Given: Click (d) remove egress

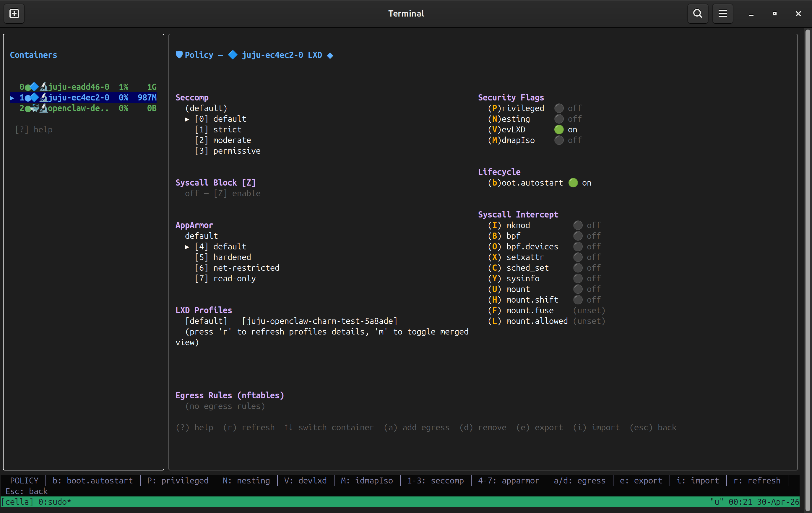Looking at the screenshot, I should coord(483,428).
